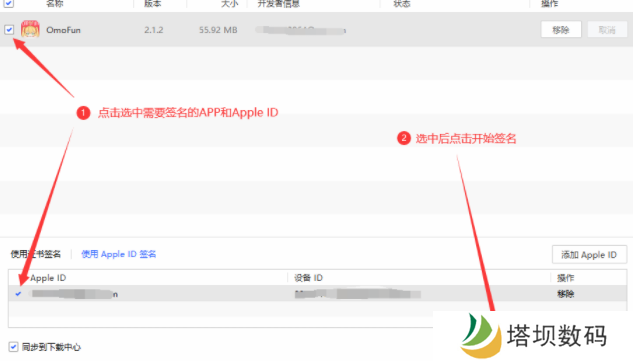Viewport: 633px width, 361px height.
Task: Click the 大小 column header
Action: 230,4
